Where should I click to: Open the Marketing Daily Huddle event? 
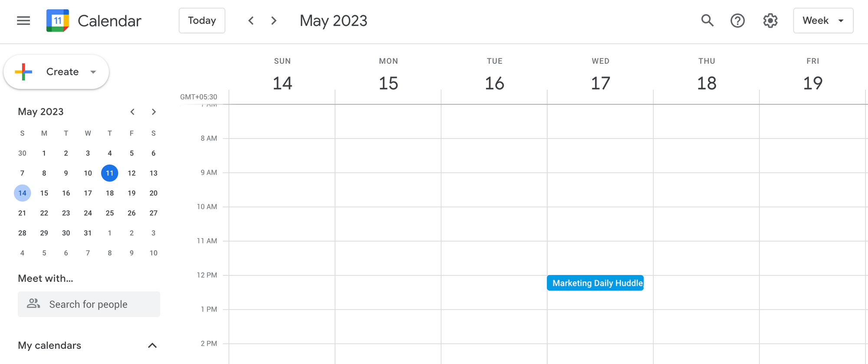pyautogui.click(x=595, y=283)
